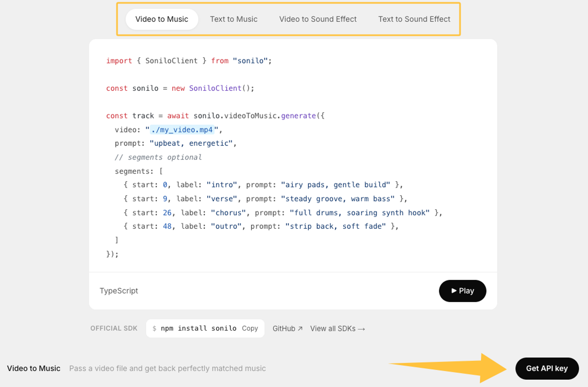Click the "Pass a video file" description
The width and height of the screenshot is (588, 387).
[x=168, y=368]
